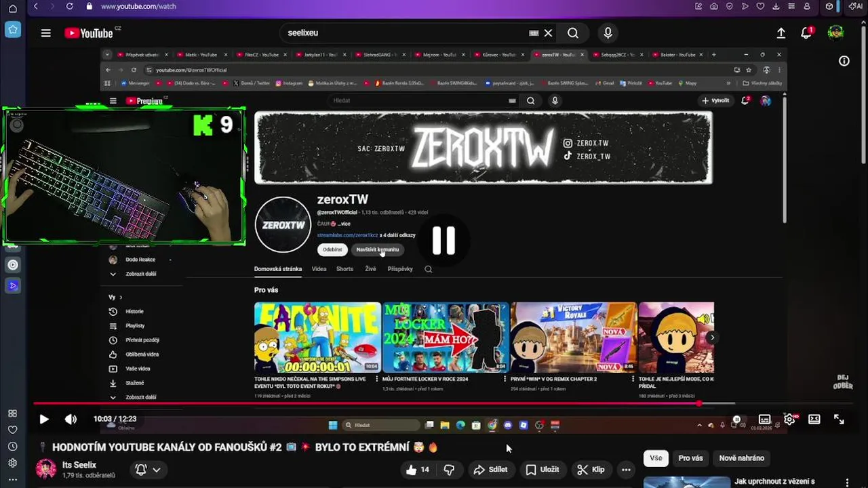Click the Sdílet share button
868x488 pixels.
(490, 470)
